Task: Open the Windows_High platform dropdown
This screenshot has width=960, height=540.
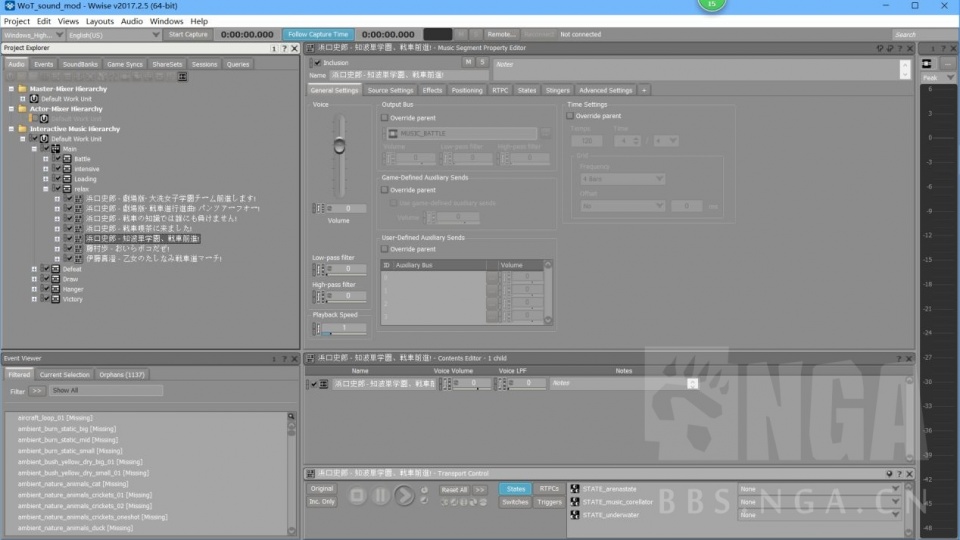Action: [x=33, y=35]
